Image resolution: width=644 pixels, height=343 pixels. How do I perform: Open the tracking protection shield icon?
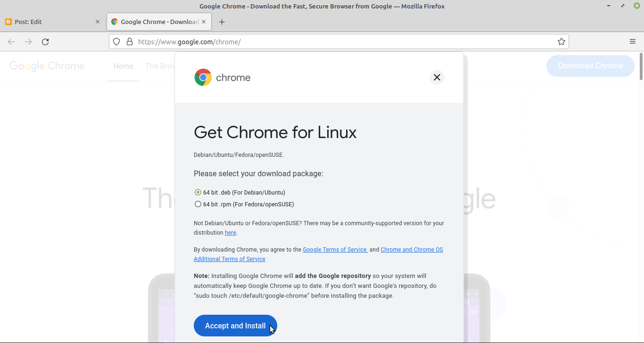coord(116,41)
